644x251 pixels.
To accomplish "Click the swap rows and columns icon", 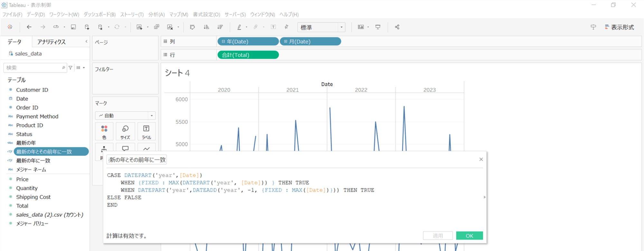I will [193, 27].
